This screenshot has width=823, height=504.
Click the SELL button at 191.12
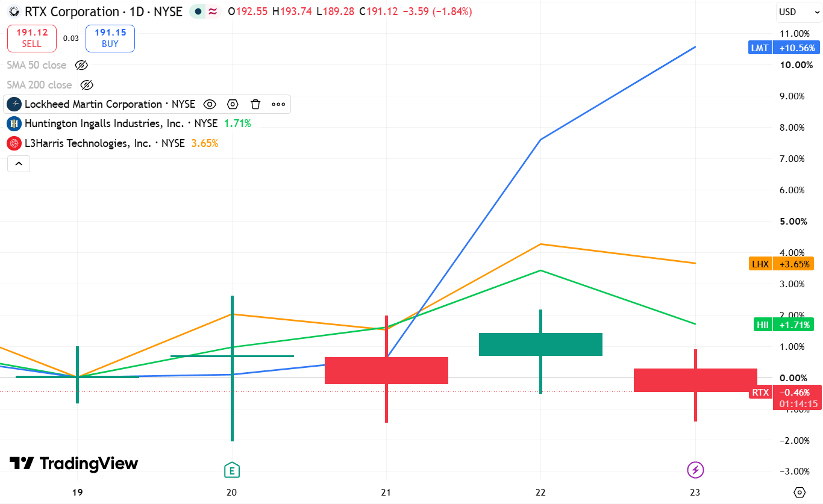point(32,38)
